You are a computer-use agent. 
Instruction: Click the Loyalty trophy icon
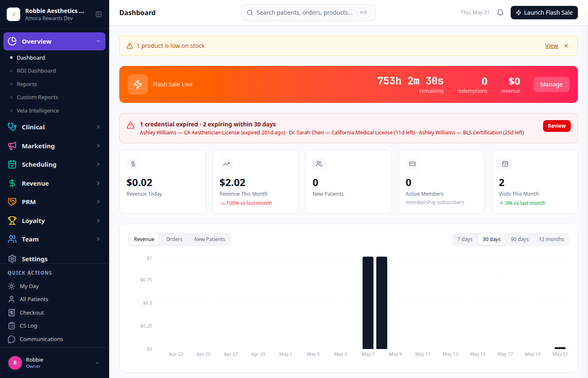12,220
